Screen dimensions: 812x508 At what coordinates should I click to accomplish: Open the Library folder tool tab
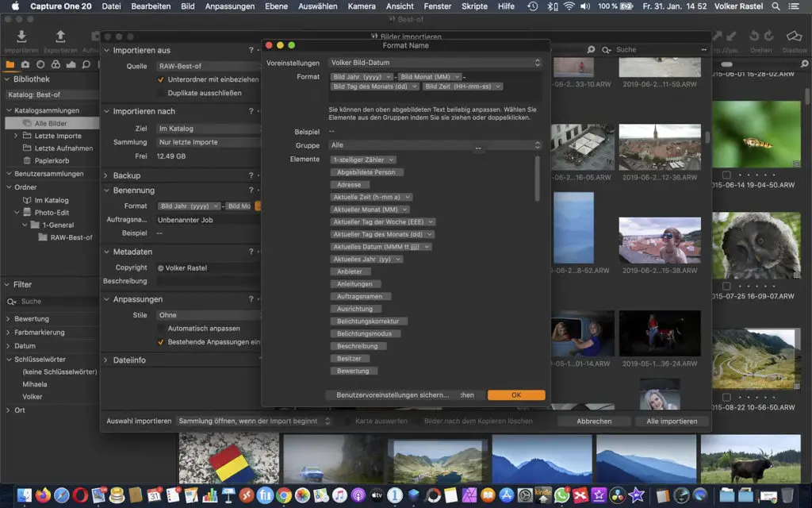(x=10, y=65)
